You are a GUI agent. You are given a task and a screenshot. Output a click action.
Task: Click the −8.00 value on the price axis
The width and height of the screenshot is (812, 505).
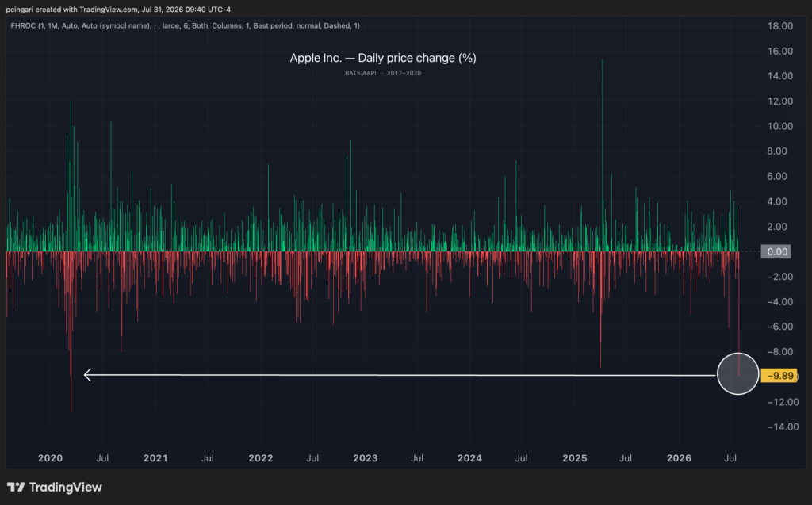pos(780,352)
